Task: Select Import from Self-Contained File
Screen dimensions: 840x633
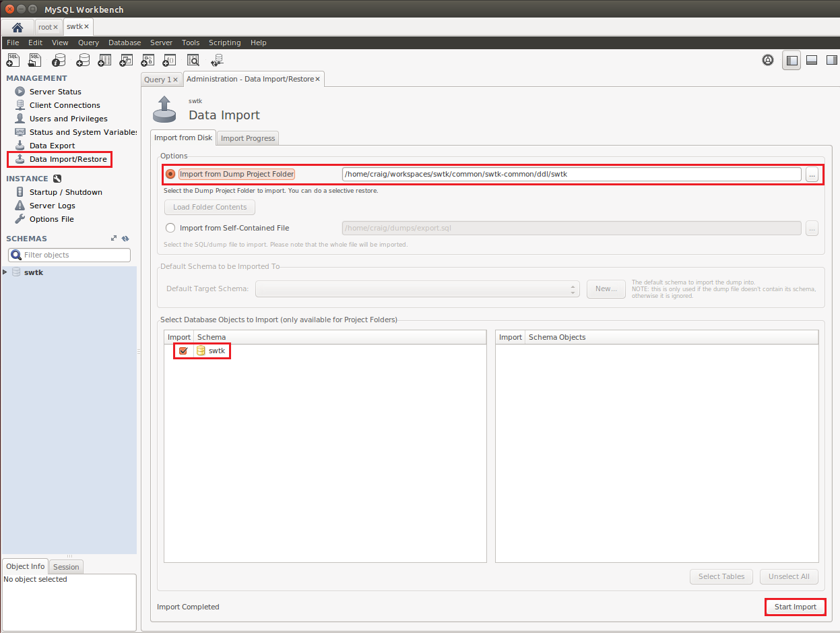Action: click(x=170, y=228)
